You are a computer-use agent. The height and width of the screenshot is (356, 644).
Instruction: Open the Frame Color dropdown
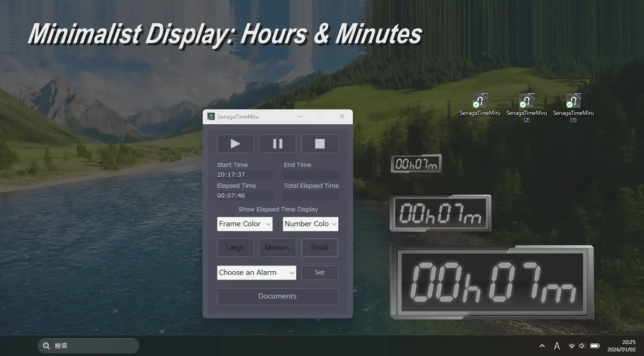[244, 224]
